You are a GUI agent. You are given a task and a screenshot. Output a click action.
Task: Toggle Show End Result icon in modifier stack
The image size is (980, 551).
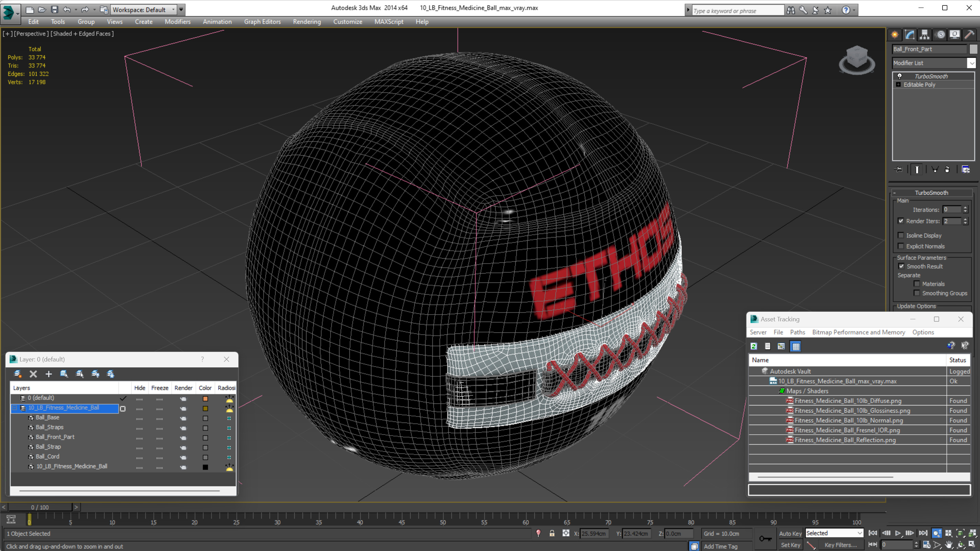pos(917,169)
